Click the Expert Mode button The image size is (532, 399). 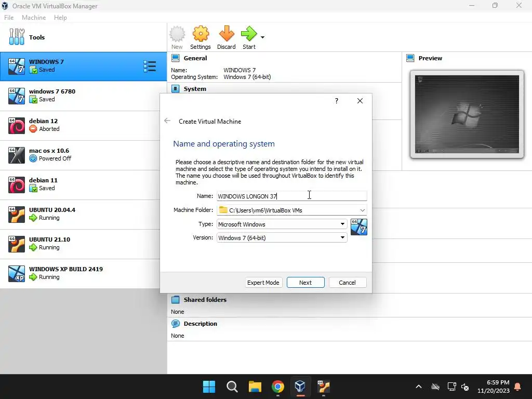[263, 283]
